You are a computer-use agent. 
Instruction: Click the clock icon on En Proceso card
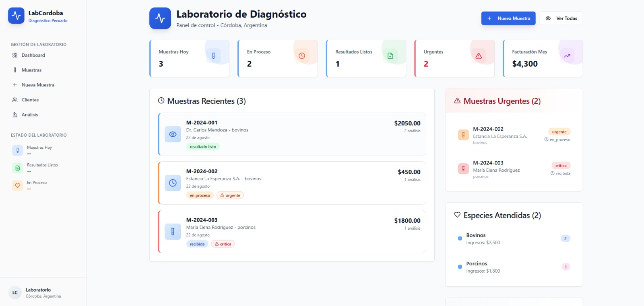pos(302,56)
